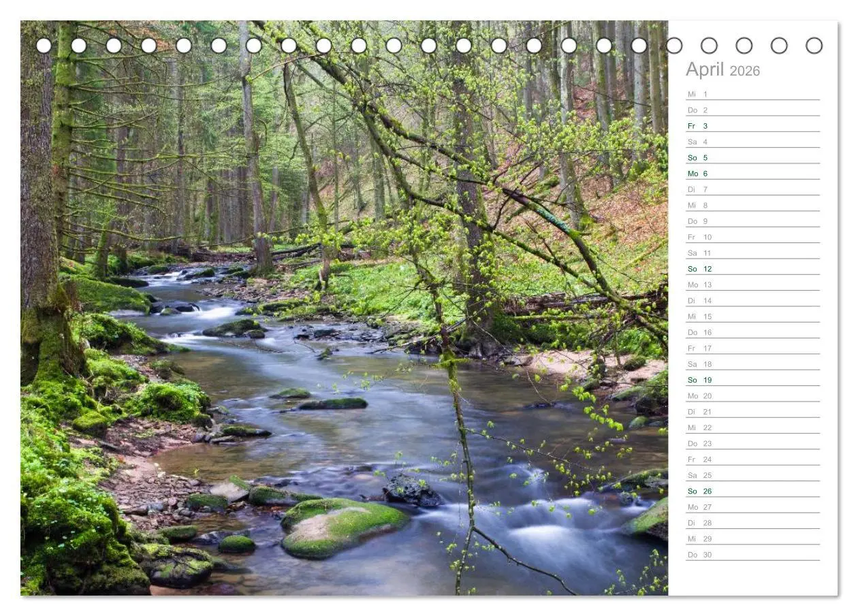This screenshot has height=616, width=858.
Task: Select the 'Do 23' date row
Action: (x=752, y=442)
